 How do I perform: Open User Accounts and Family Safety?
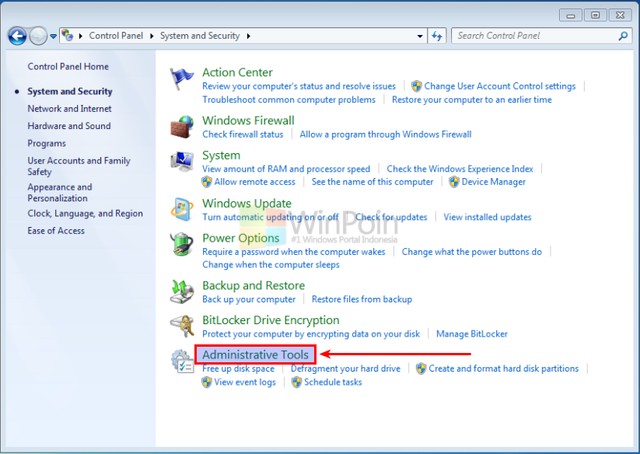click(79, 166)
